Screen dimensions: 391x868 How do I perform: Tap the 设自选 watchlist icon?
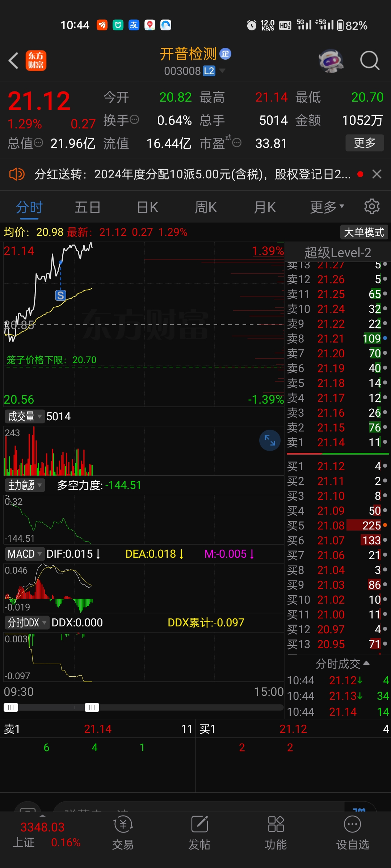pyautogui.click(x=353, y=833)
